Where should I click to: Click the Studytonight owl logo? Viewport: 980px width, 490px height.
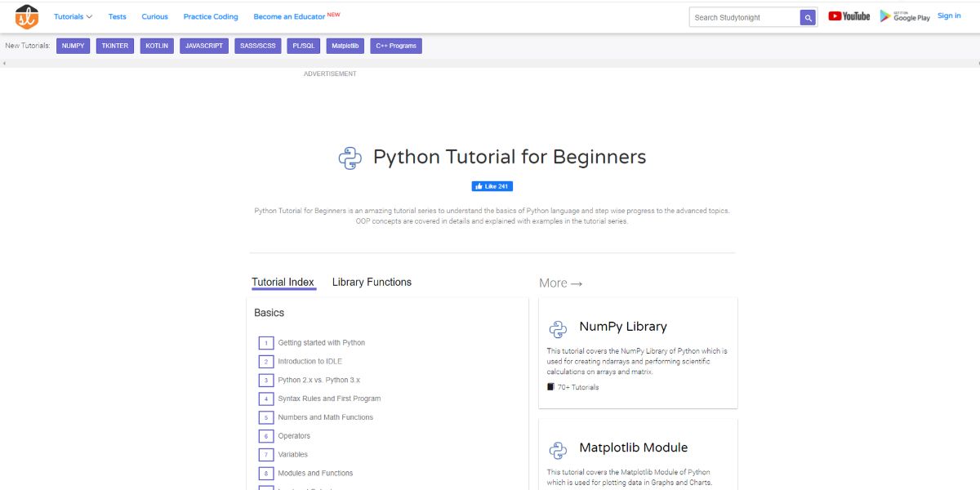pyautogui.click(x=25, y=16)
